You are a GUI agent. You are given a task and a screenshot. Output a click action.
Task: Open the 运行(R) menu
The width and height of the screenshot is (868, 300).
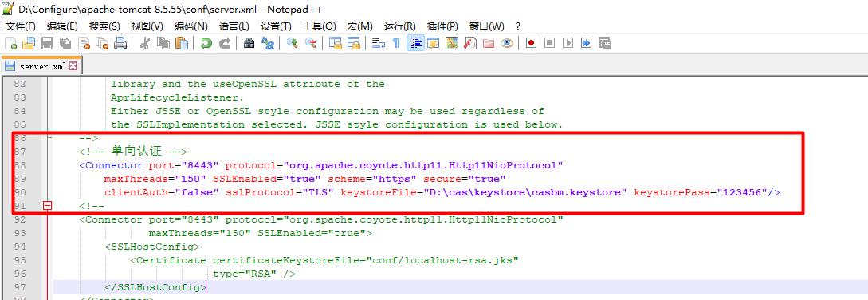coord(399,26)
